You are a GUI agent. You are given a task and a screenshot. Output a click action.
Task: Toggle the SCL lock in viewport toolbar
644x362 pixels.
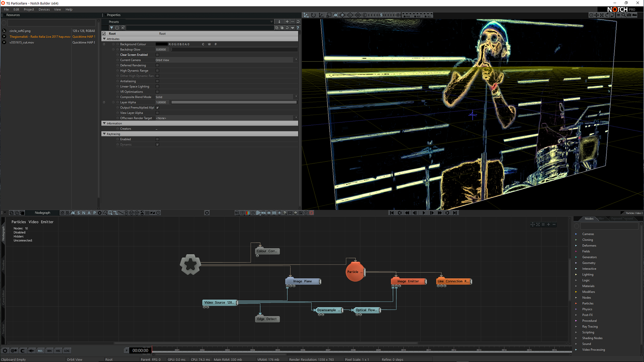[428, 15]
